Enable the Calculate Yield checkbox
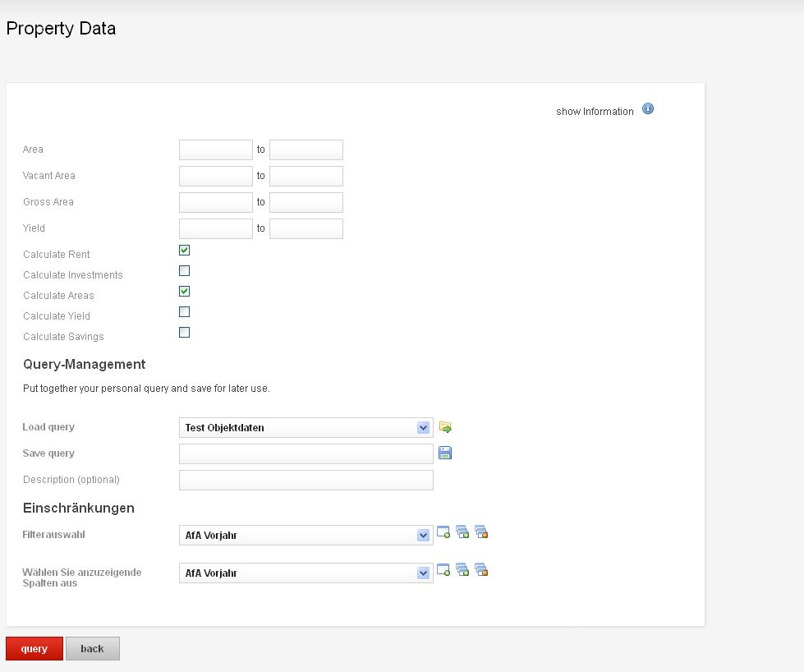The height and width of the screenshot is (672, 804). point(185,312)
